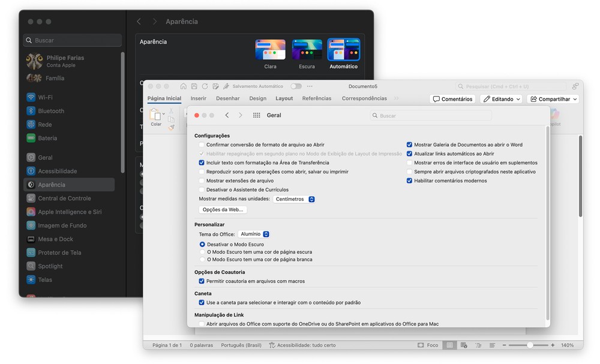Click the Save icon in Word's toolbar
Viewport: 600px width, 364px height.
tap(194, 86)
